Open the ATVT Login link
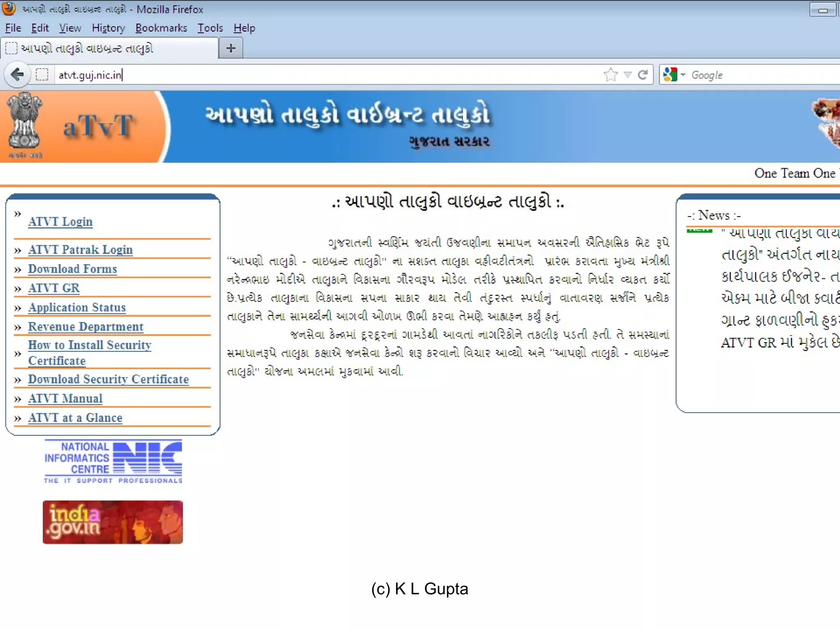The width and height of the screenshot is (840, 630). [60, 221]
